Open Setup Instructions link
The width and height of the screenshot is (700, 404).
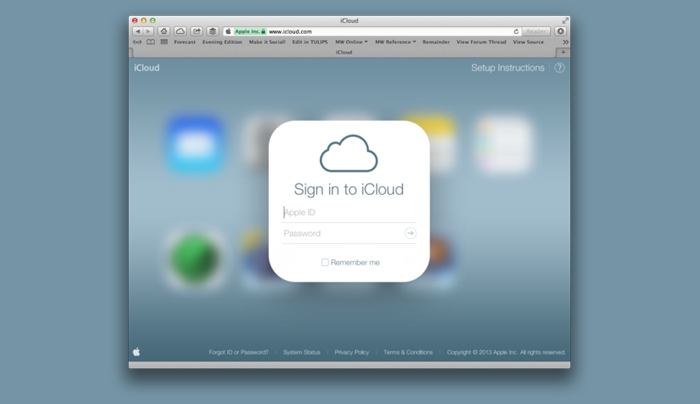pos(508,68)
